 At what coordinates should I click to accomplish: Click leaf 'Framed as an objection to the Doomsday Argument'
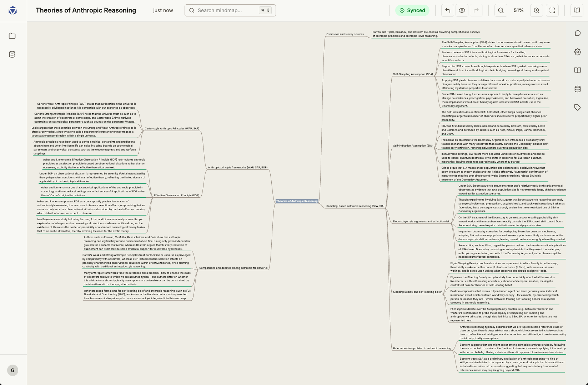click(495, 144)
